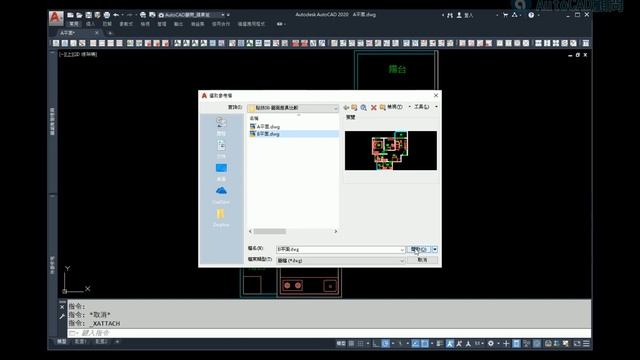The height and width of the screenshot is (360, 640).
Task: Toggle polar tracking in the status bar
Action: [386, 344]
